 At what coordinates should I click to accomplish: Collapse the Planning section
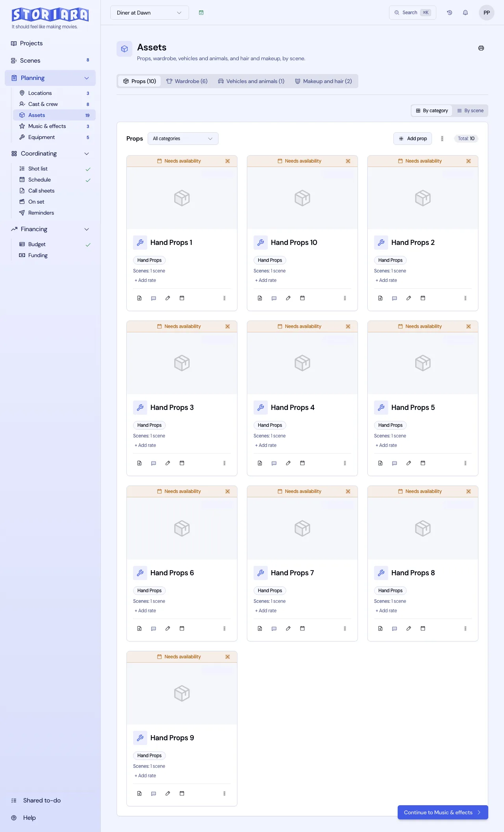[50, 78]
